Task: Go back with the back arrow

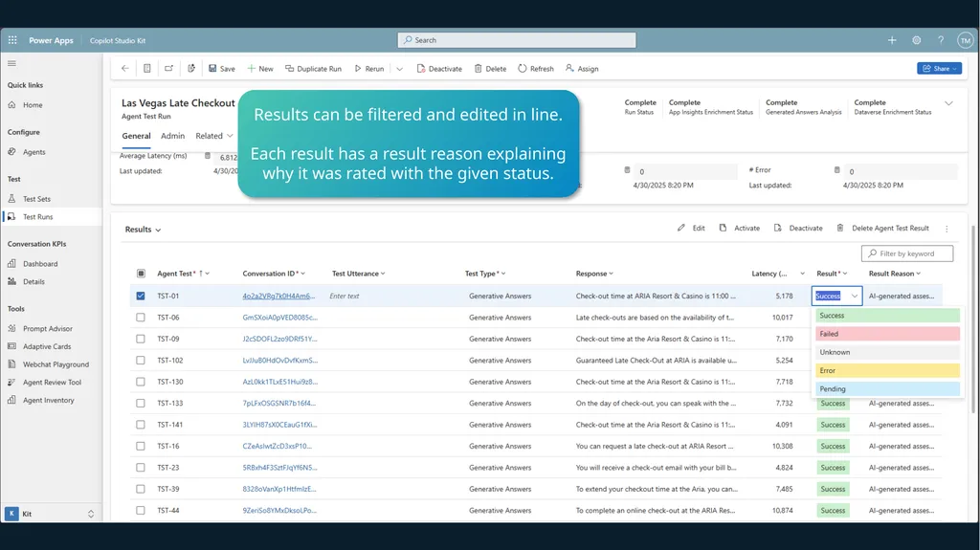Action: 125,69
